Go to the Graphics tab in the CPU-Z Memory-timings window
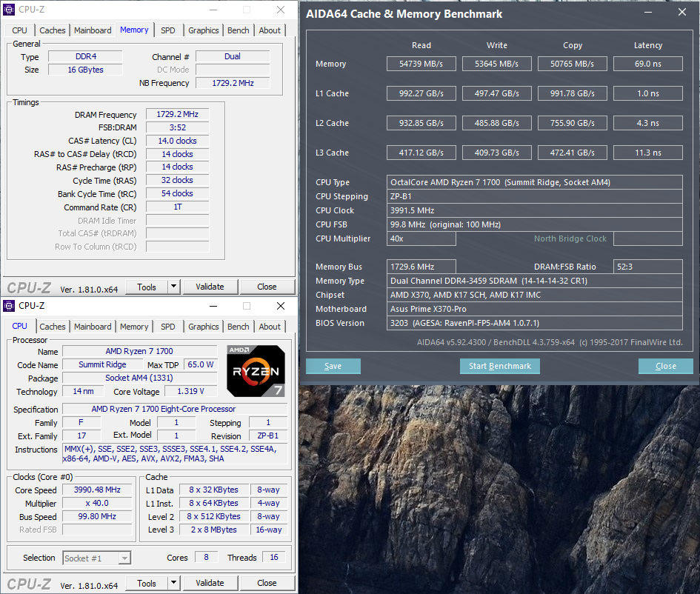Viewport: 700px width, 594px height. pos(204,30)
